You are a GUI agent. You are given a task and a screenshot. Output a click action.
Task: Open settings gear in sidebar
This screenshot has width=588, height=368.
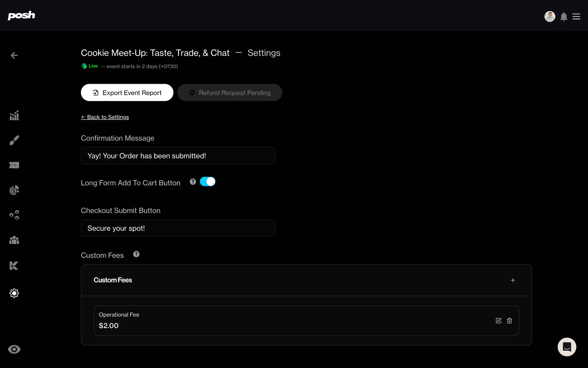pos(14,293)
